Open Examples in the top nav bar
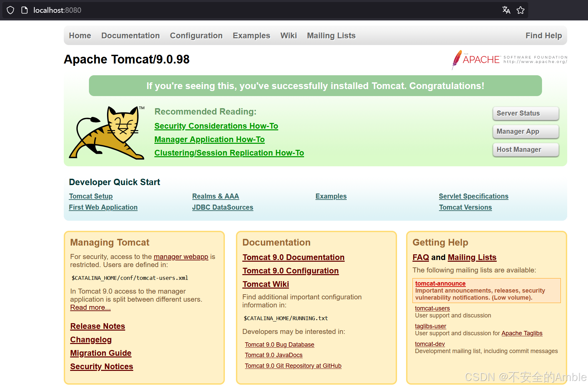This screenshot has width=588, height=387. 251,36
